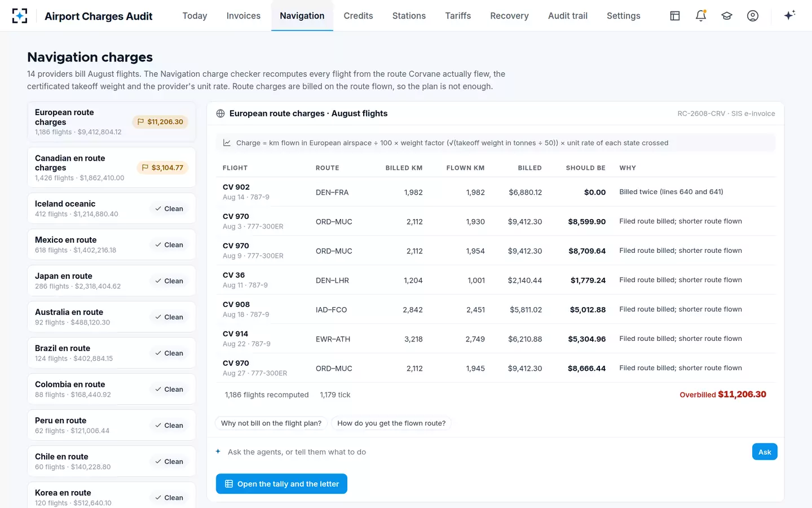This screenshot has width=812, height=508.
Task: Open the tally and the letter
Action: point(281,484)
